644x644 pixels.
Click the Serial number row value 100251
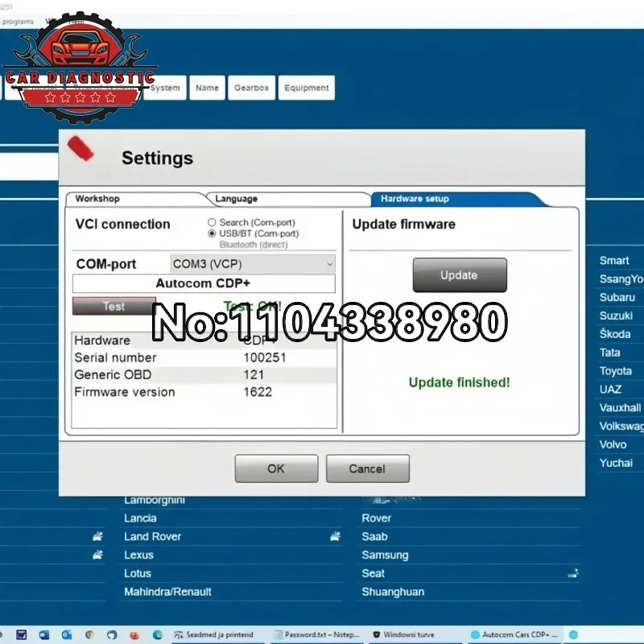coord(265,357)
